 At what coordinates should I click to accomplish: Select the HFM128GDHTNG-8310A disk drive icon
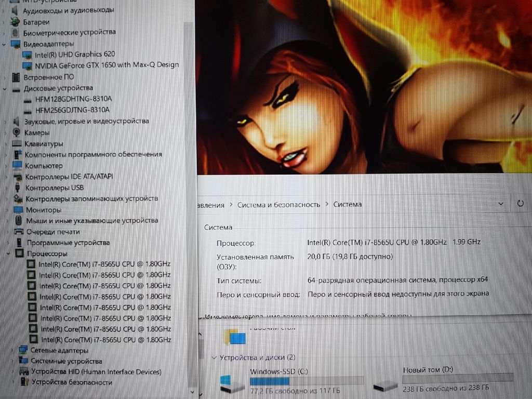[28, 99]
